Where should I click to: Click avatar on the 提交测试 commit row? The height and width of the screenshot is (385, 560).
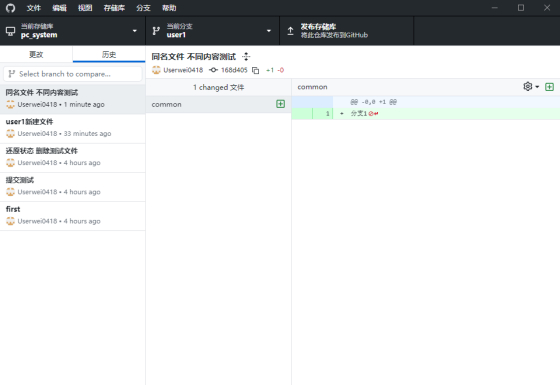pos(10,192)
